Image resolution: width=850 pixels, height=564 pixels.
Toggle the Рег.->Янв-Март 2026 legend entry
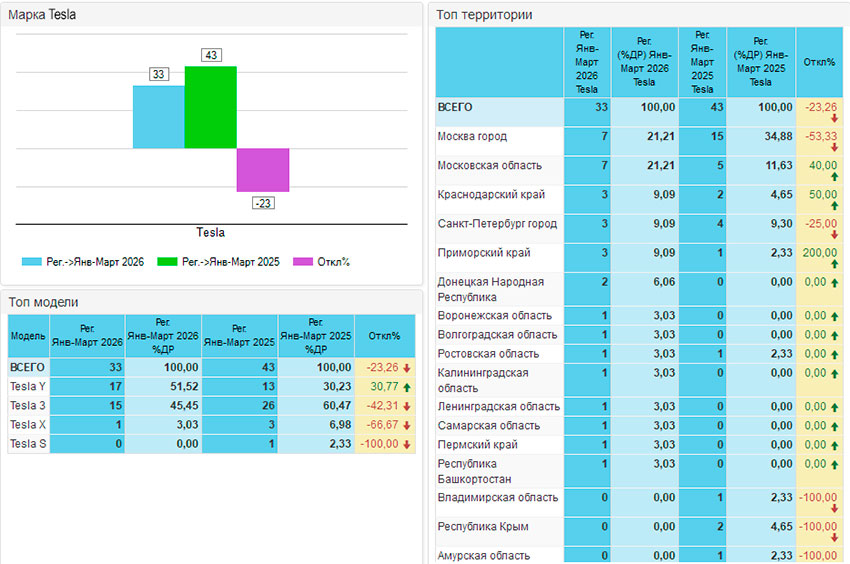(x=84, y=262)
